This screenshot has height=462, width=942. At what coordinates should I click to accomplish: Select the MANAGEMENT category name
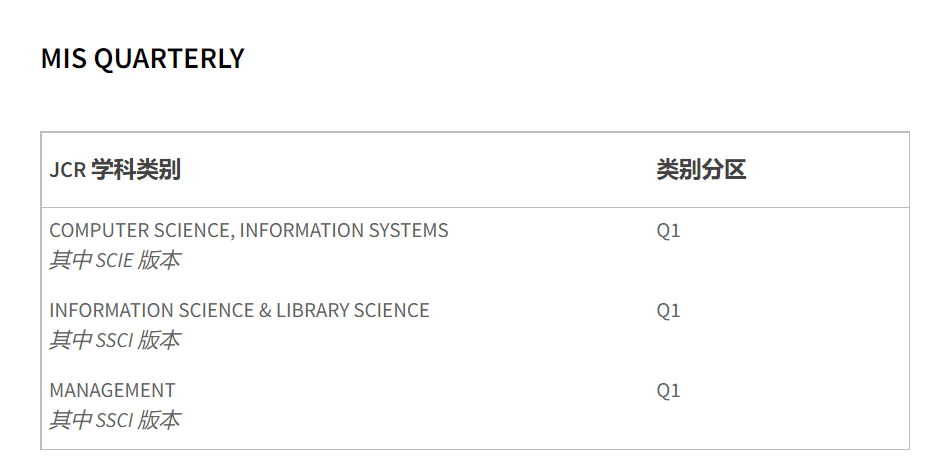pyautogui.click(x=112, y=391)
